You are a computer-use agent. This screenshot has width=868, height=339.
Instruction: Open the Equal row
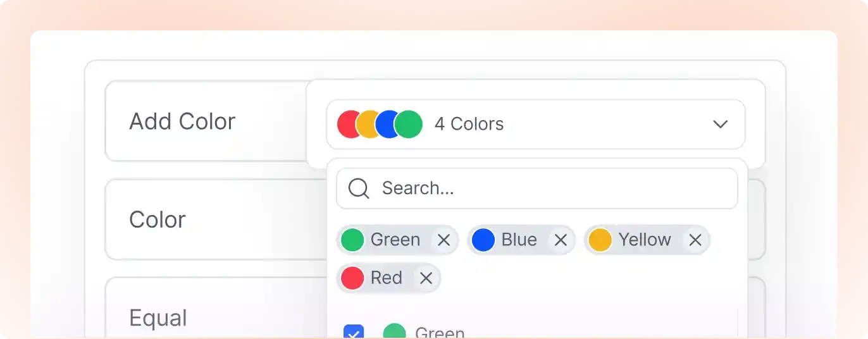tap(158, 317)
